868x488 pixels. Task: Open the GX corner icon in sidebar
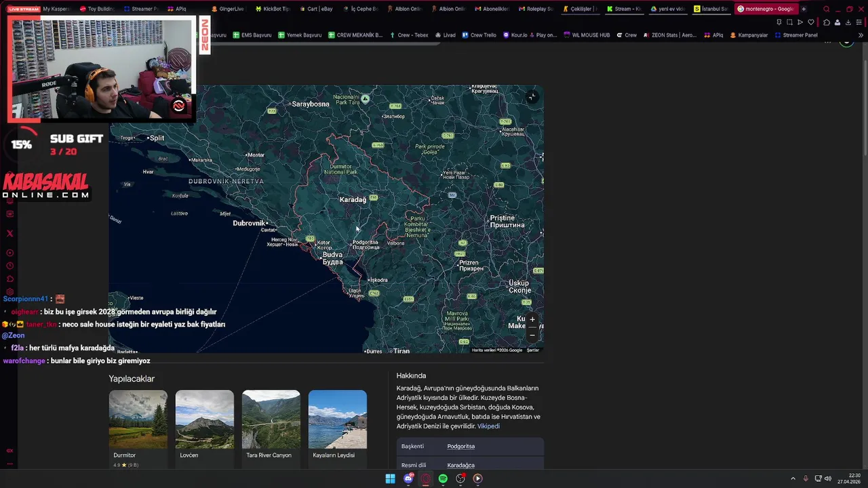[x=9, y=450]
